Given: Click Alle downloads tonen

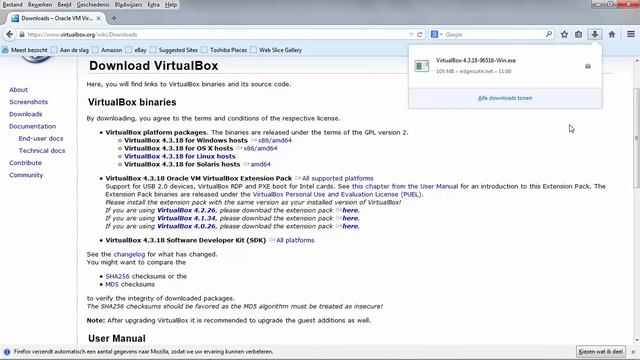Looking at the screenshot, I should [x=505, y=98].
